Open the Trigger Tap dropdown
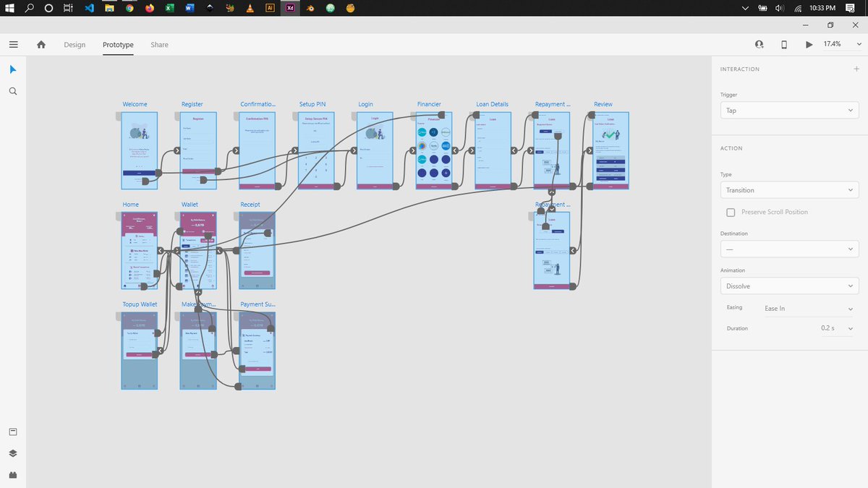Image resolution: width=868 pixels, height=488 pixels. tap(790, 111)
